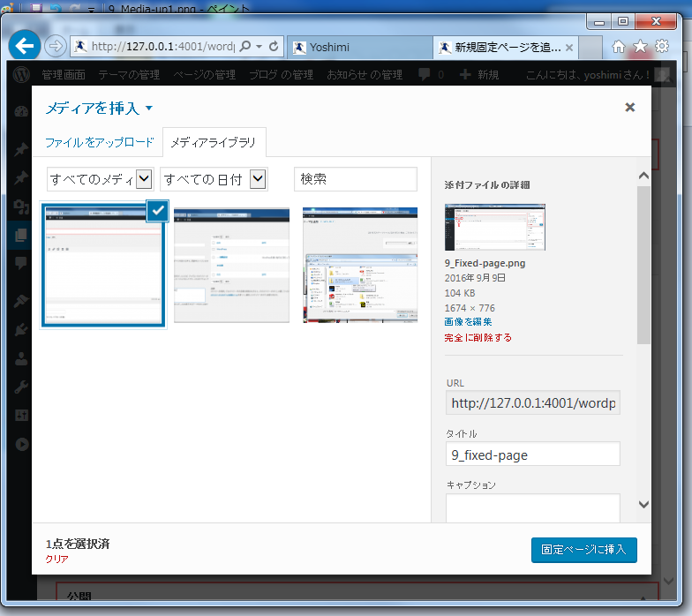This screenshot has height=616, width=692.
Task: Click the browser back arrow button
Action: click(25, 46)
